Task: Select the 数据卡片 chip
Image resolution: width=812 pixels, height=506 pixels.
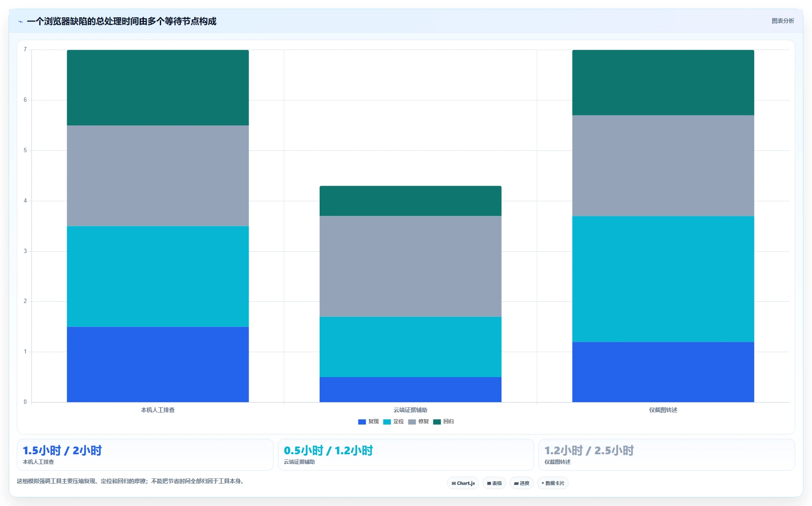Action: click(553, 483)
